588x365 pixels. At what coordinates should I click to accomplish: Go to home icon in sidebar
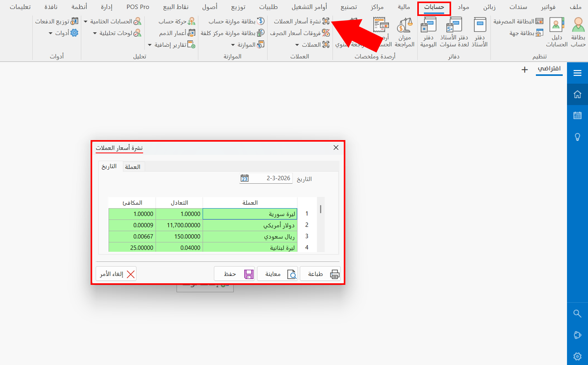click(577, 94)
